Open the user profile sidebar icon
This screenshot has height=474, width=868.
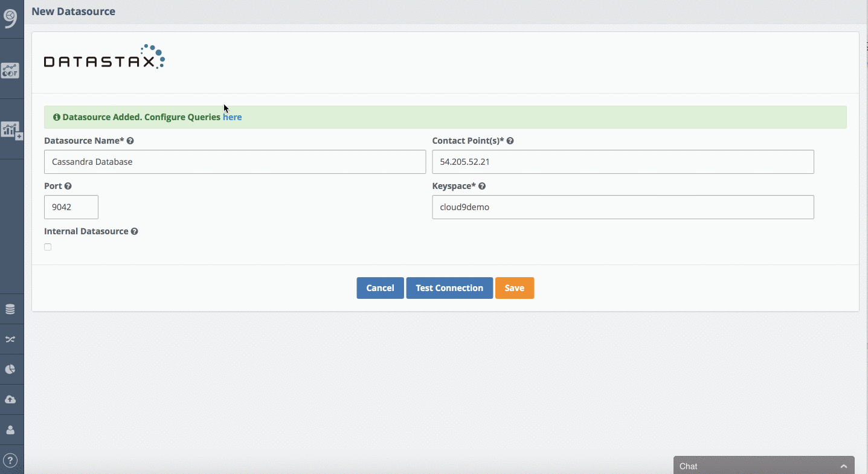(10, 430)
